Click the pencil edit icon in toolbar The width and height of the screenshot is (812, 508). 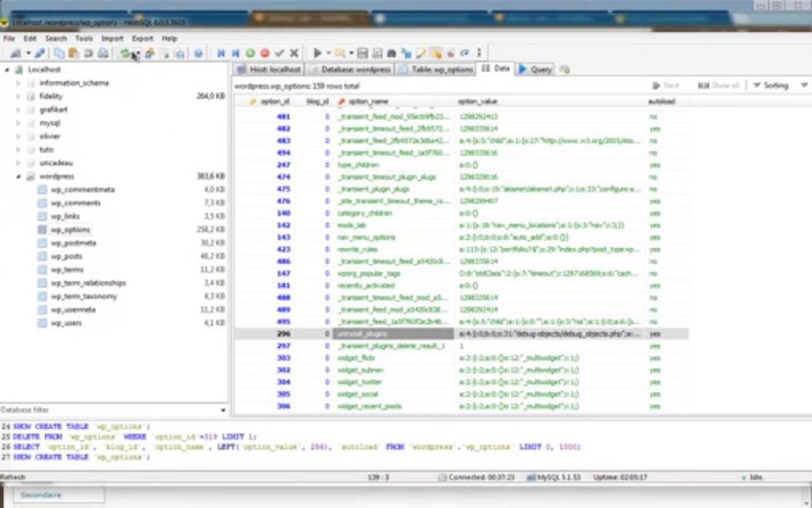421,53
